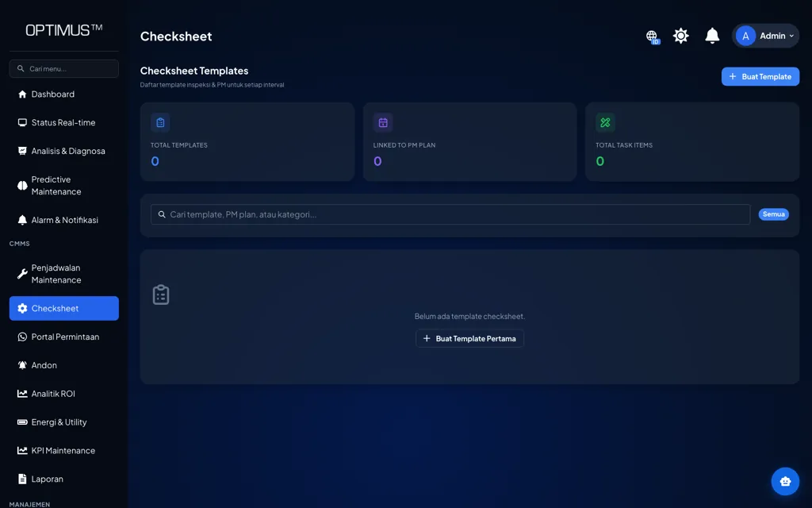Open Penjadwalan Maintenance menu item
The image size is (812, 508).
[x=63, y=274]
